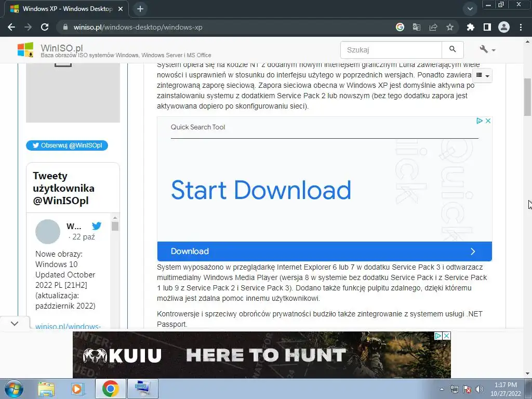This screenshot has width=532, height=399.
Task: Open the tab search dropdown arrow
Action: (470, 9)
